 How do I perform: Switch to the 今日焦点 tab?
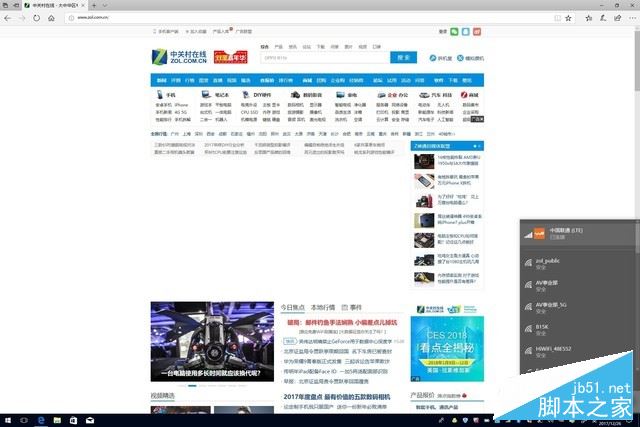point(293,307)
